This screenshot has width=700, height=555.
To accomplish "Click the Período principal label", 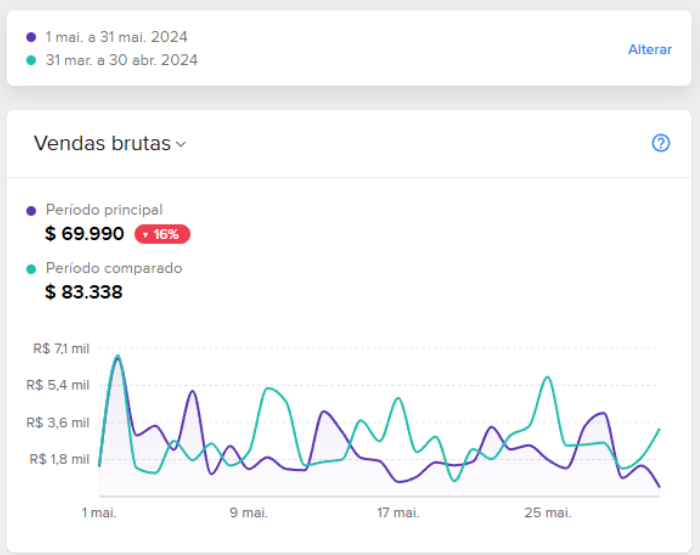I will pyautogui.click(x=104, y=210).
